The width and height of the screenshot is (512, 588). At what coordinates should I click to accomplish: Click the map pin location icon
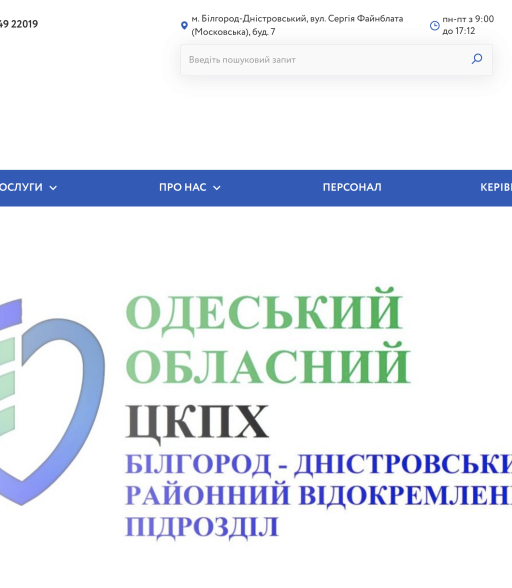click(x=184, y=26)
